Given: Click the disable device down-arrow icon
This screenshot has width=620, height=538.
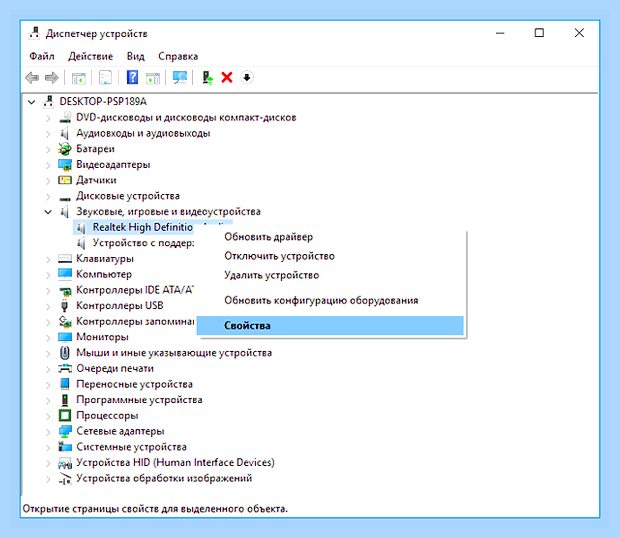Looking at the screenshot, I should pos(247,77).
